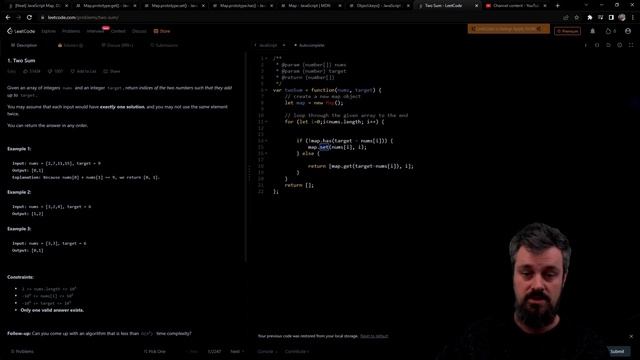Click the editor shortcuts icon
The image size is (640, 360).
[x=597, y=45]
